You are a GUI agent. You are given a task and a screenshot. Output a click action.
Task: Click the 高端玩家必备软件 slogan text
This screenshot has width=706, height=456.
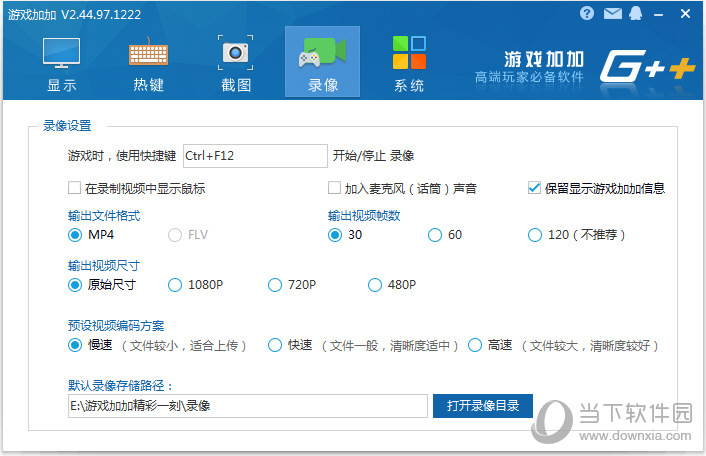530,77
